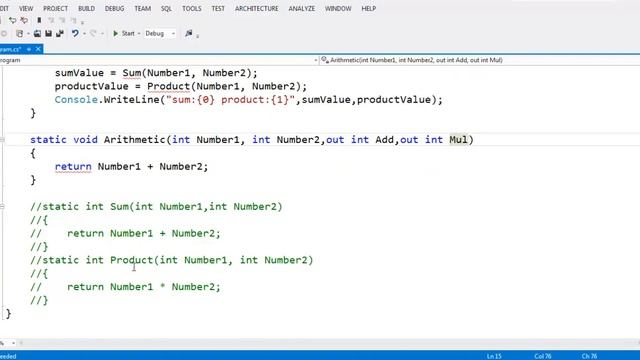Image resolution: width=640 pixels, height=360 pixels.
Task: Open the TEAM menu
Action: tap(142, 8)
